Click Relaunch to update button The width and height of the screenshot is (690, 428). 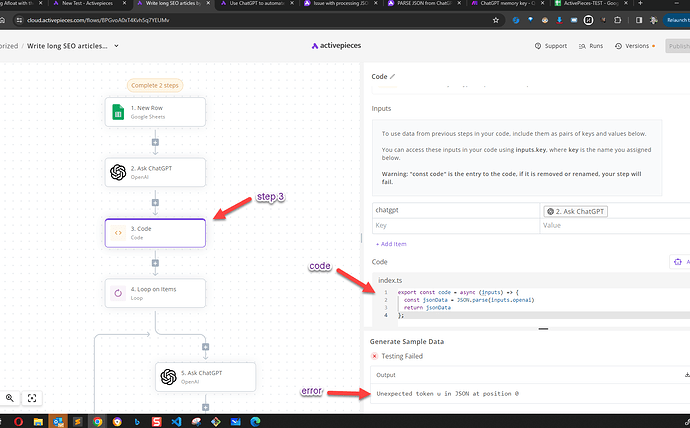677,20
